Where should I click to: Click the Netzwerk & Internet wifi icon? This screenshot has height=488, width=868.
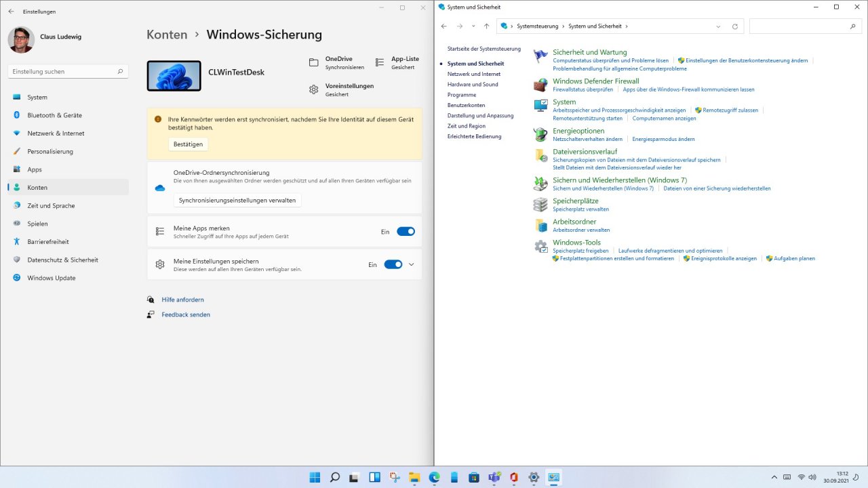click(x=17, y=134)
